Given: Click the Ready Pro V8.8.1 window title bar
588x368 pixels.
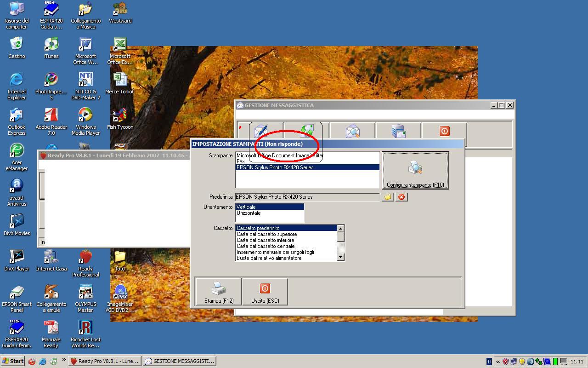Looking at the screenshot, I should tap(114, 155).
